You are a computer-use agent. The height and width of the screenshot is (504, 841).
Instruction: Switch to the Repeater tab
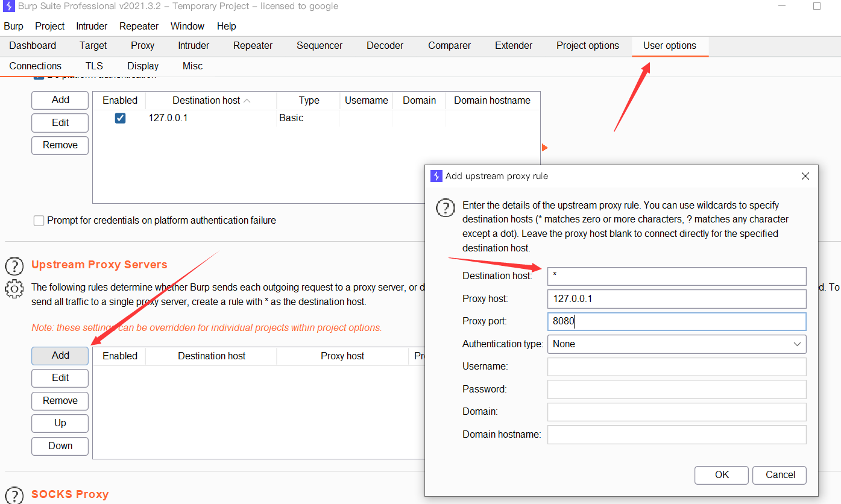[x=253, y=46]
